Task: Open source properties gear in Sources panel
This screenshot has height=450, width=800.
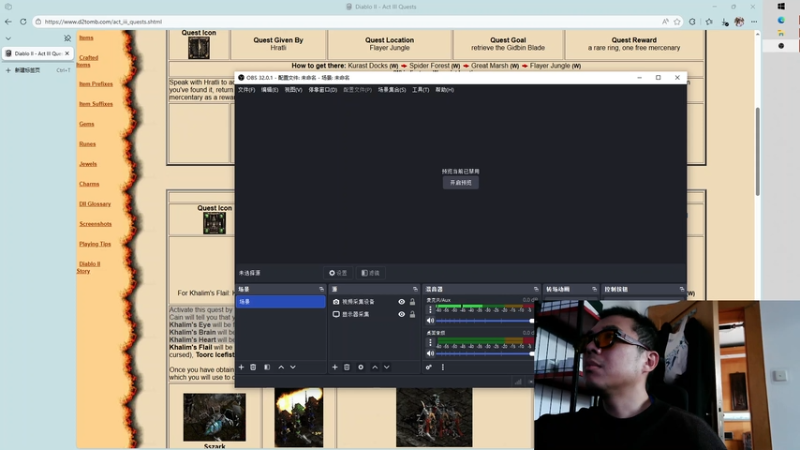Action: point(361,367)
